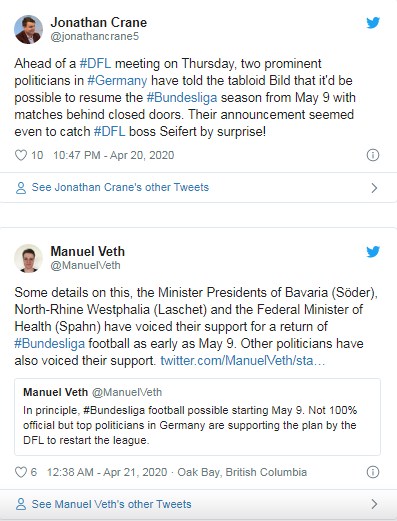Image resolution: width=397 pixels, height=521 pixels.
Task: Click Manuel Veth's profile avatar
Action: [28, 258]
